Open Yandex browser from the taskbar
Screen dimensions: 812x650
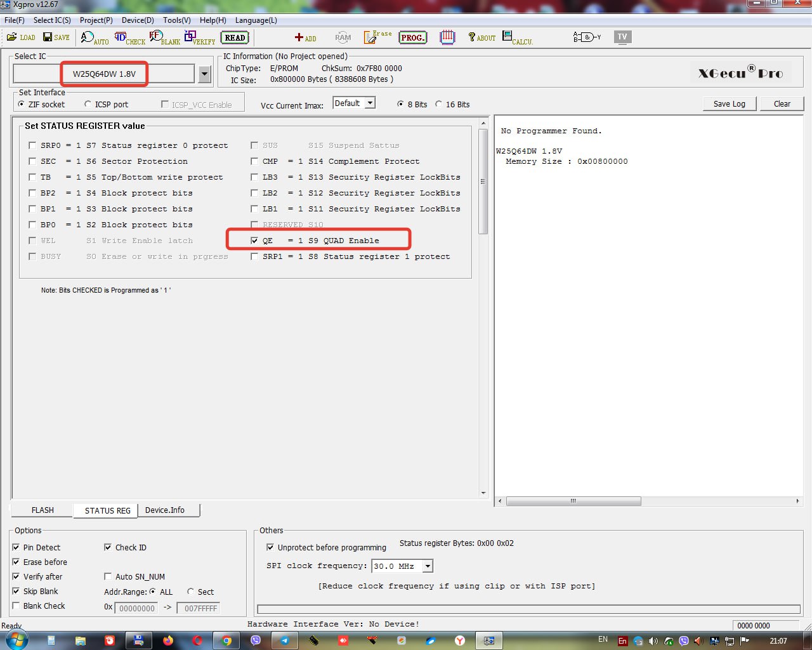coord(460,640)
